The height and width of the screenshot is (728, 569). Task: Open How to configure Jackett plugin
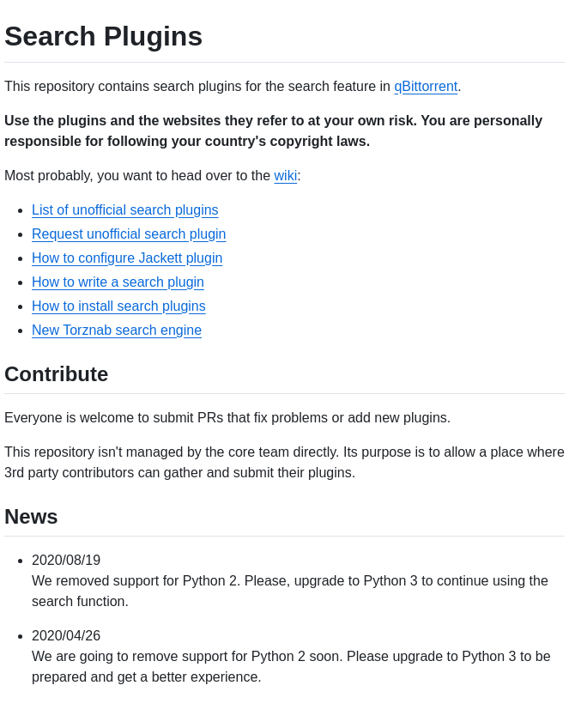tap(127, 258)
